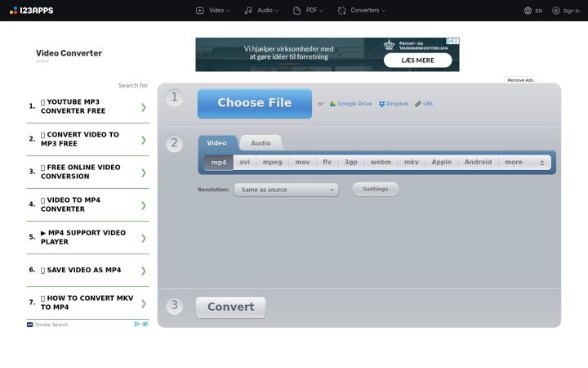Click the Similar Search ad label

(51, 325)
